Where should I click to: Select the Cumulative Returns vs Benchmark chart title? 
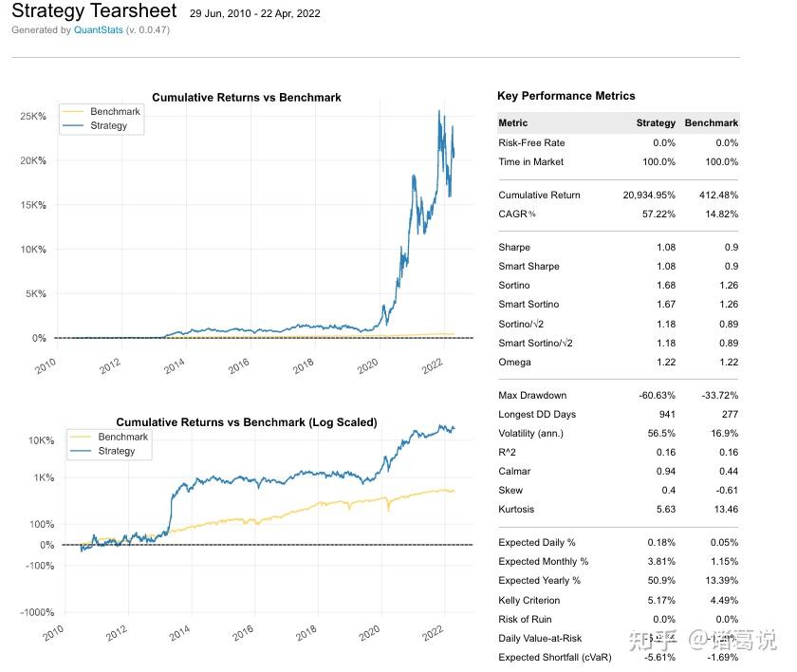tap(245, 97)
